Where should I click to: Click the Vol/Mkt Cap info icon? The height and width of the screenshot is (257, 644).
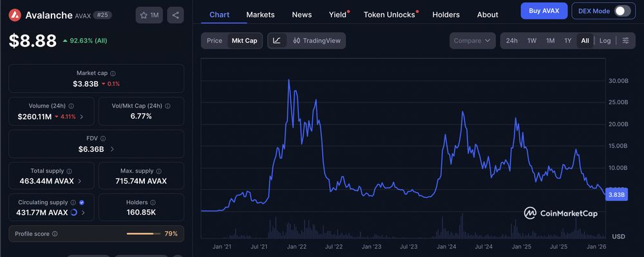(x=167, y=106)
